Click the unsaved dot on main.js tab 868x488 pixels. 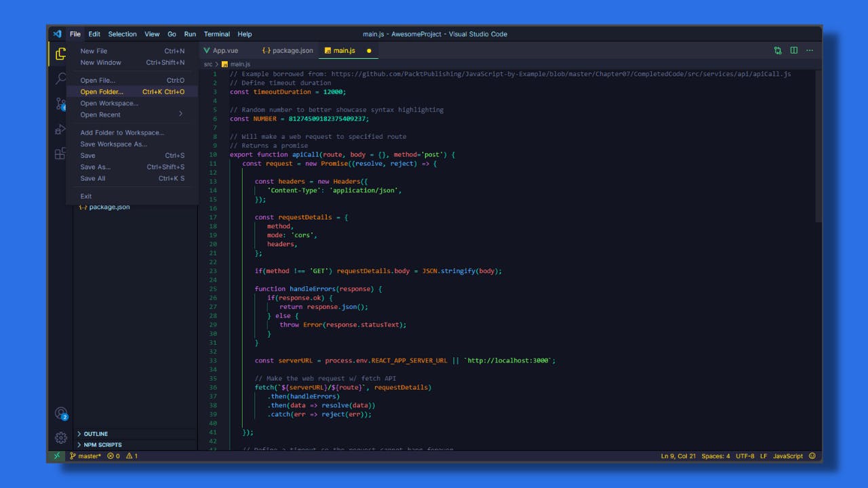click(369, 51)
